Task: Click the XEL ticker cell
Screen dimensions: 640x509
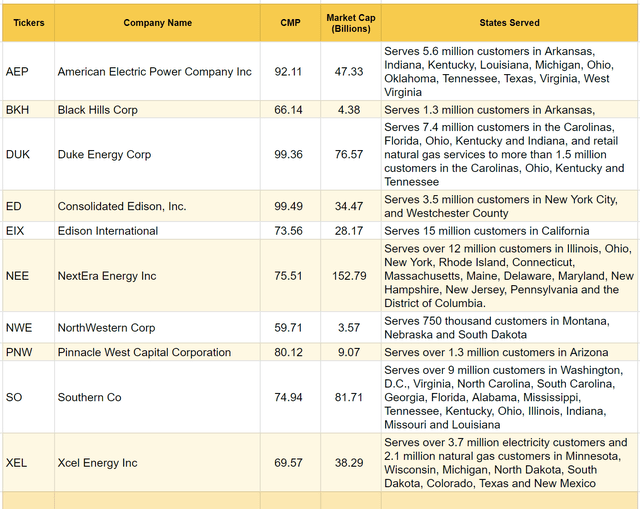Action: pos(28,462)
